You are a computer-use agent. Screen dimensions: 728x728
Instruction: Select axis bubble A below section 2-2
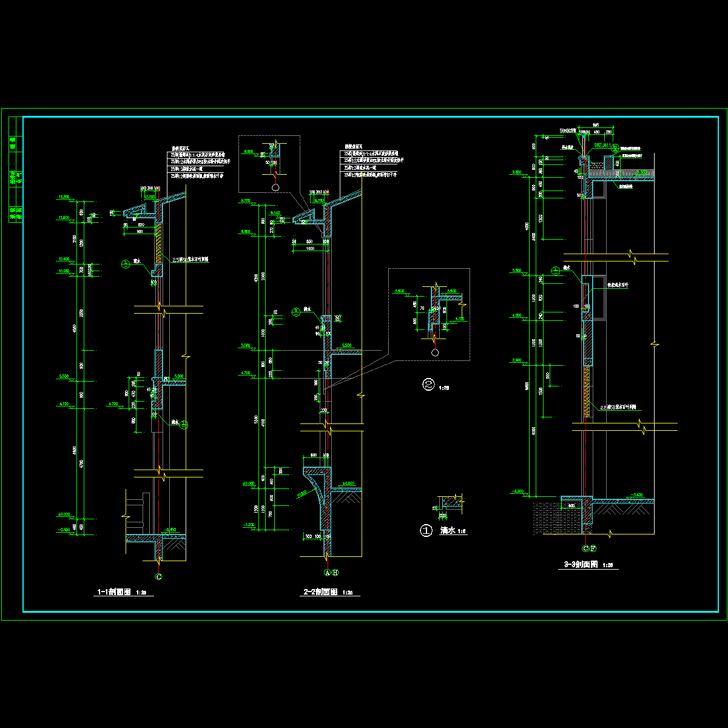pyautogui.click(x=327, y=572)
